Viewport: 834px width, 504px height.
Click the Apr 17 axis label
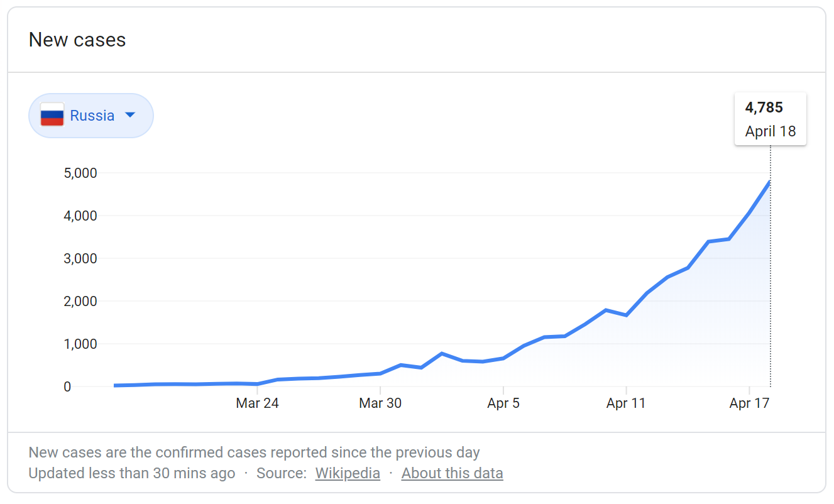[x=749, y=403]
